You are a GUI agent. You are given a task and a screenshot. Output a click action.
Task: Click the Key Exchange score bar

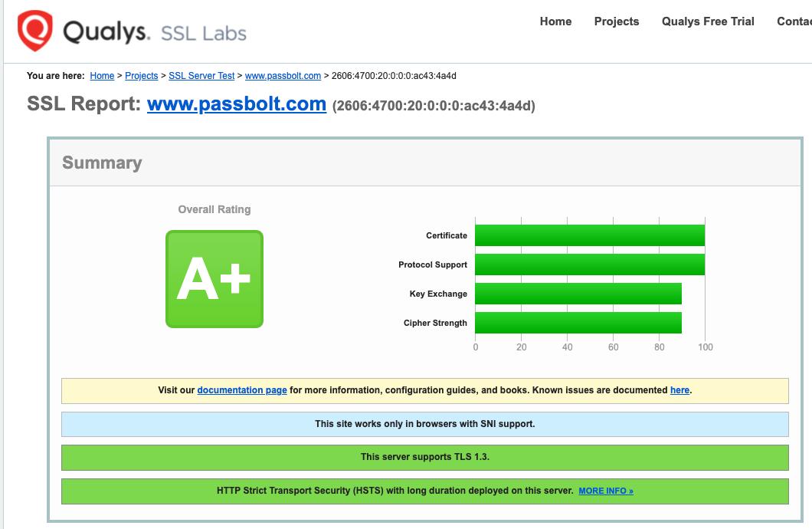click(x=578, y=294)
